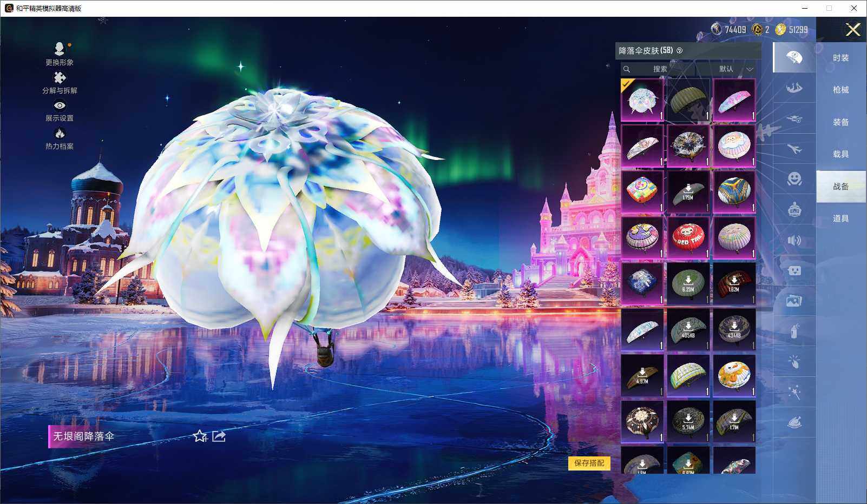
Task: Select the orange and white duck parachute
Action: point(734,376)
